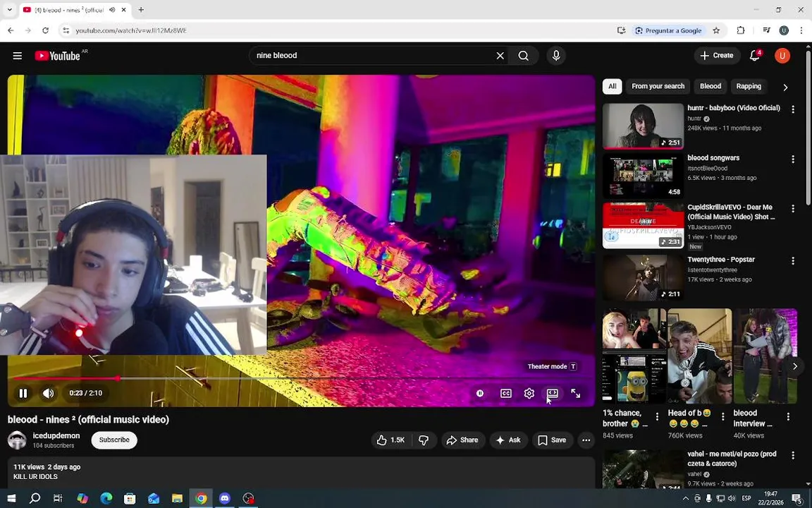The width and height of the screenshot is (812, 508).
Task: Focus the YouTube search field
Action: click(x=373, y=56)
